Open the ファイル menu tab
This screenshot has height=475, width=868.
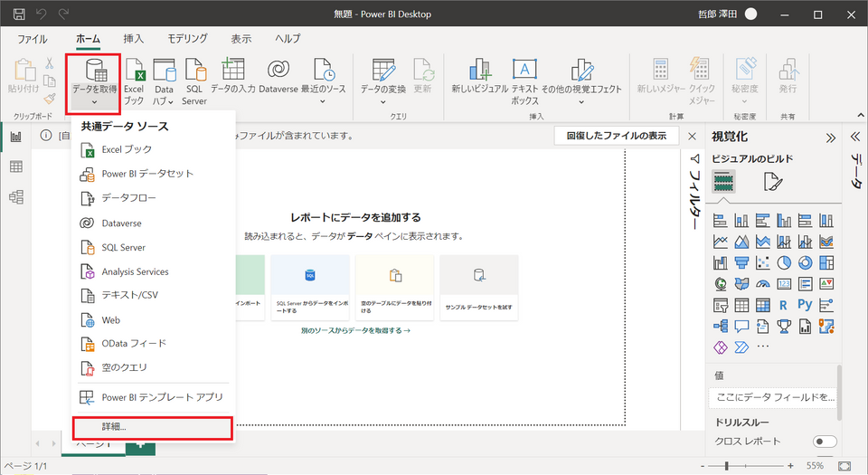(33, 39)
